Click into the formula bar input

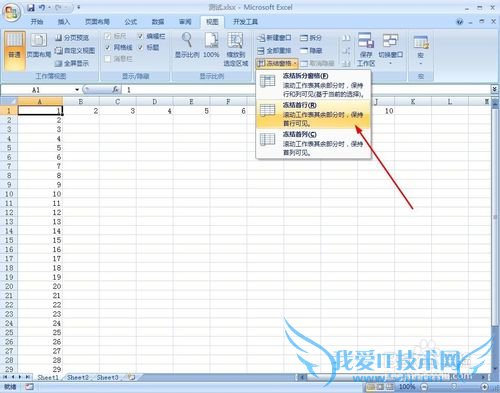pyautogui.click(x=305, y=90)
